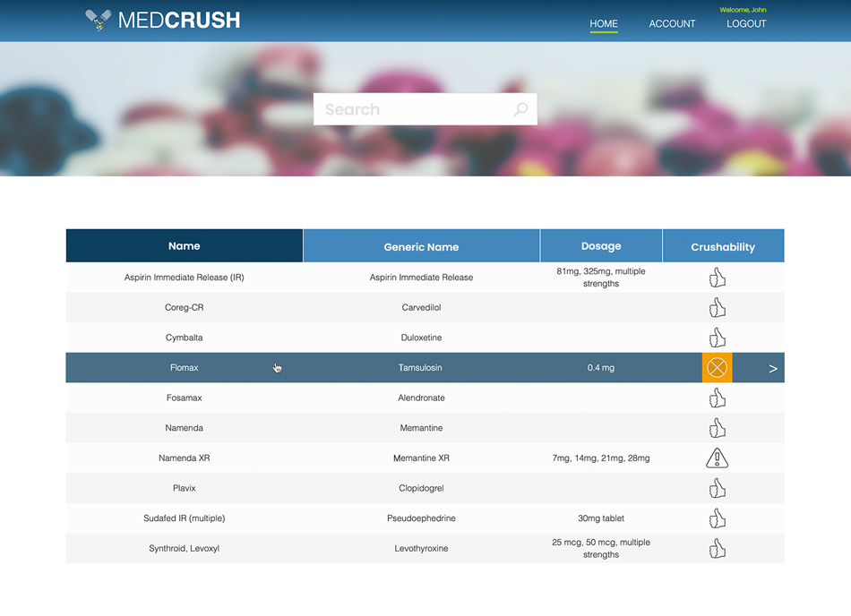This screenshot has width=851, height=616.
Task: Click the thumbs-up icon for Sudafed IR
Action: 717,518
